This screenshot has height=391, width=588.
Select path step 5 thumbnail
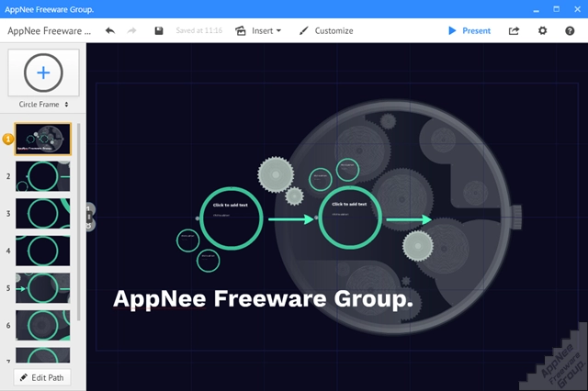click(x=43, y=288)
